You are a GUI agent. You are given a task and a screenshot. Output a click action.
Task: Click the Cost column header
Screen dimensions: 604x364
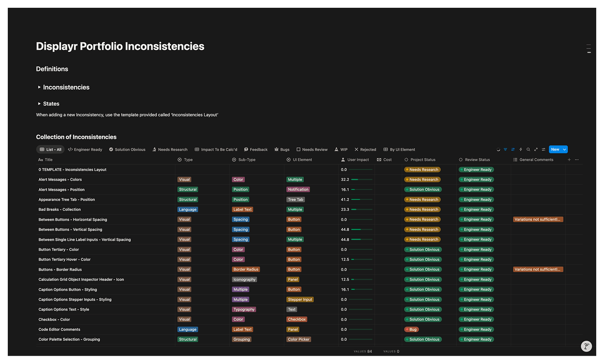click(x=384, y=160)
